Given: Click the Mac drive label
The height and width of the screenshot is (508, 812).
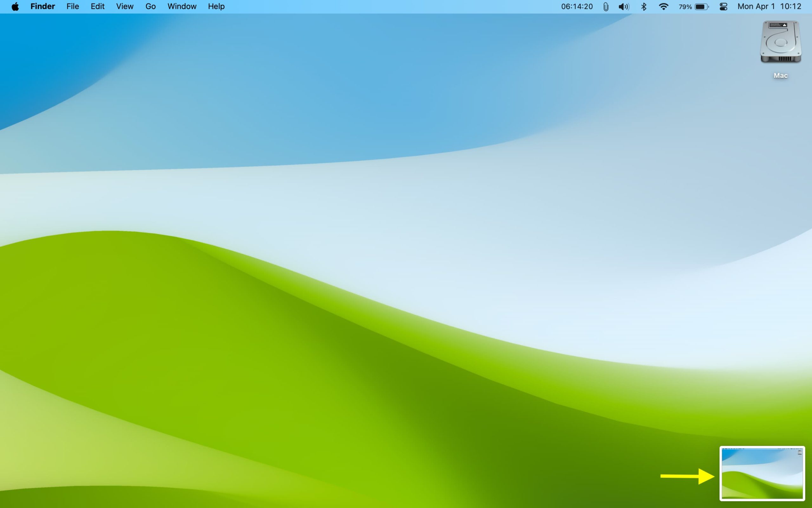Looking at the screenshot, I should click(x=781, y=76).
